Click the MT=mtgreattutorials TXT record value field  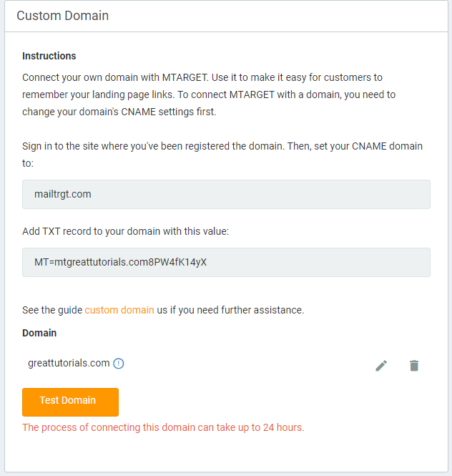click(x=226, y=262)
